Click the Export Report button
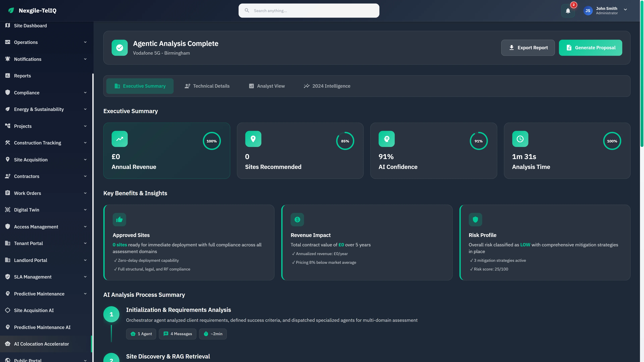Viewport: 644px width, 362px height. [528, 47]
